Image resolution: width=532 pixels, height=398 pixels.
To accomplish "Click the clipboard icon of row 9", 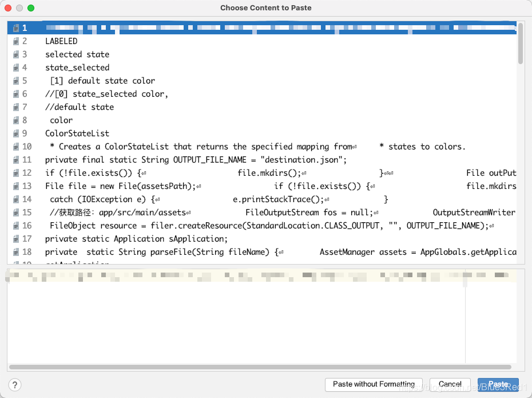I will click(x=16, y=133).
